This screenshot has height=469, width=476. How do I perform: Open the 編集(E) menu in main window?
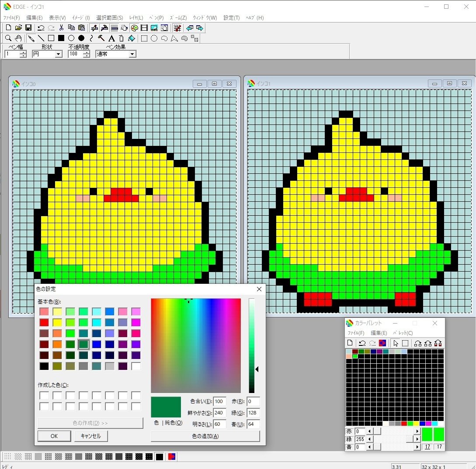tap(34, 17)
